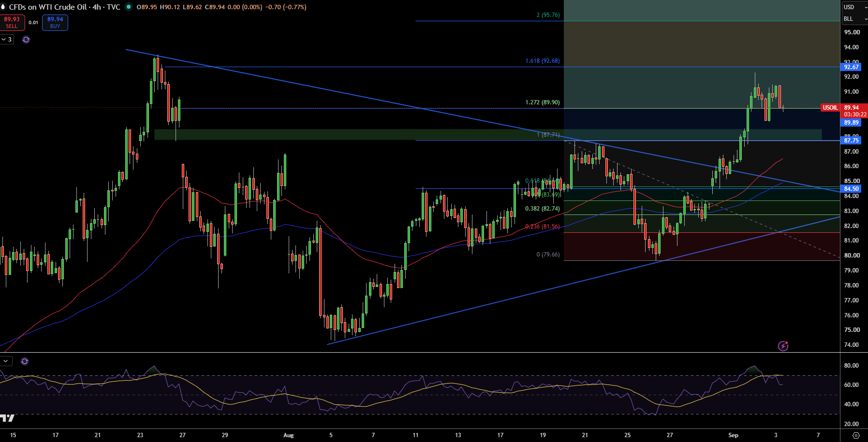
Task: Click the H90.12 high value
Action: tap(171, 7)
